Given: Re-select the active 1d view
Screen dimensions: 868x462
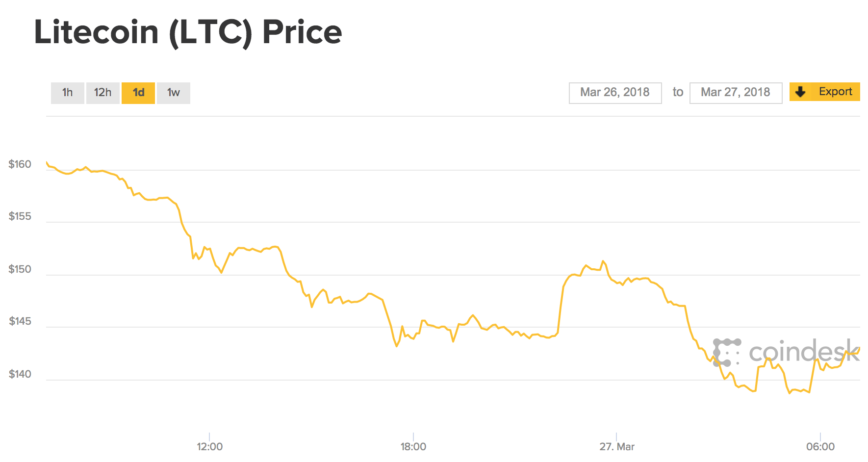Looking at the screenshot, I should (138, 92).
